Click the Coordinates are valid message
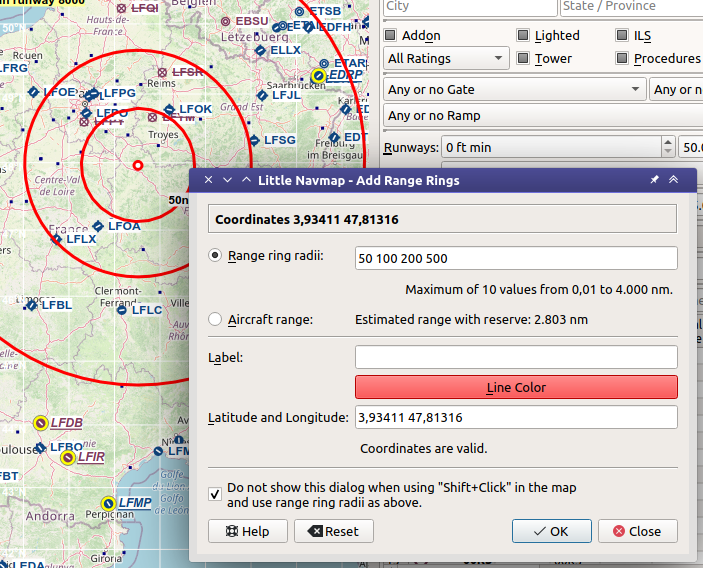The height and width of the screenshot is (568, 703). [423, 448]
